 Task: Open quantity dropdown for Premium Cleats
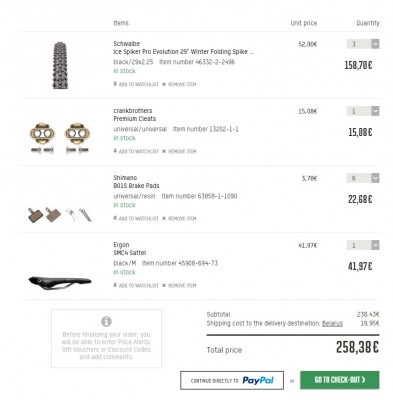point(363,111)
